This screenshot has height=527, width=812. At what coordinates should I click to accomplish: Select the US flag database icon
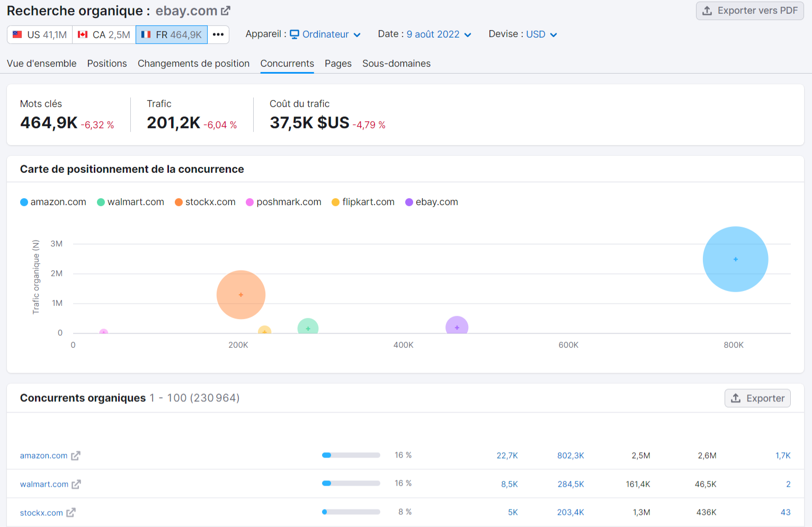pos(17,34)
